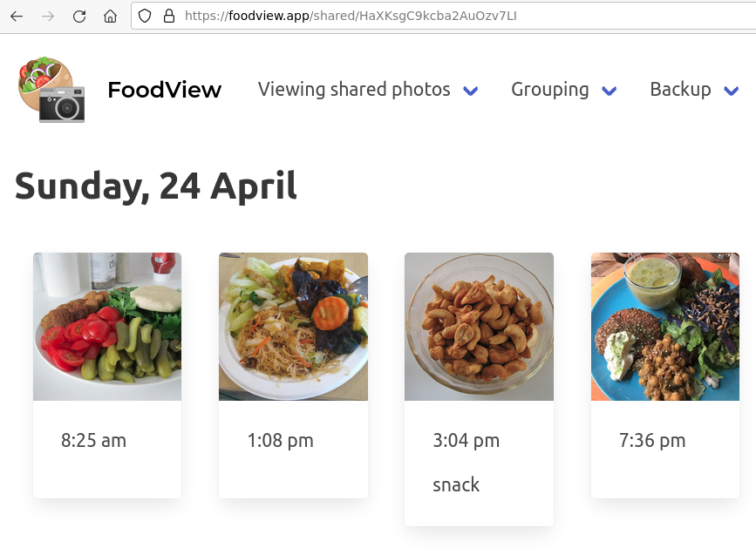Open the 3:04 pm cashew snack photo
Image resolution: width=756 pixels, height=555 pixels.
click(479, 326)
